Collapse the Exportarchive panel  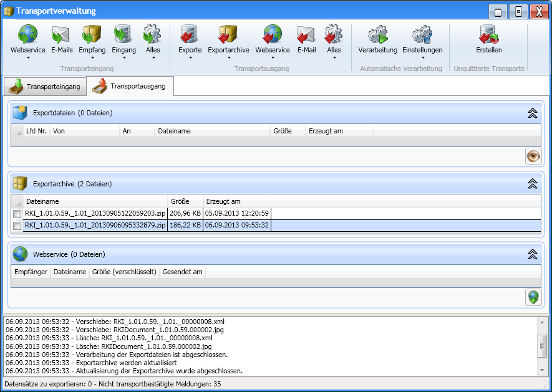point(532,184)
